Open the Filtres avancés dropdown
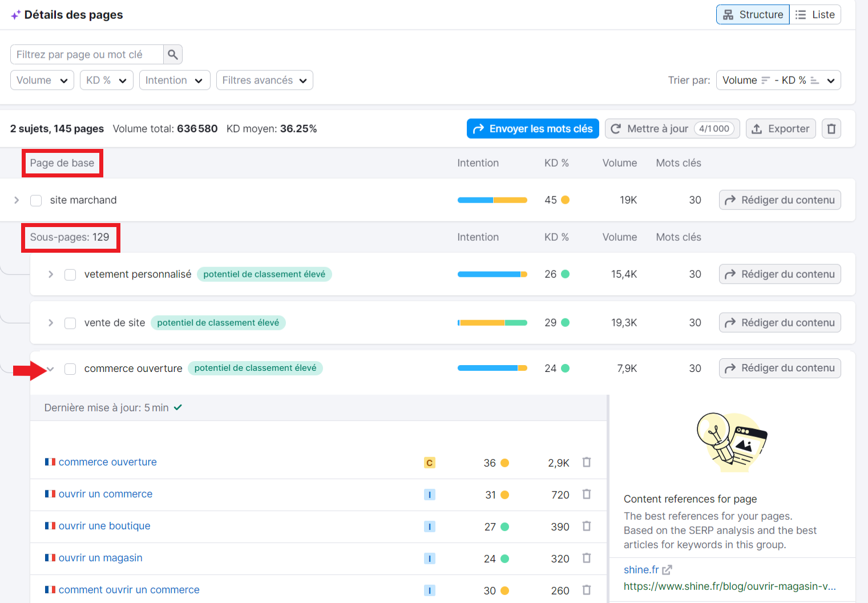Viewport: 868px width, 603px height. point(264,80)
